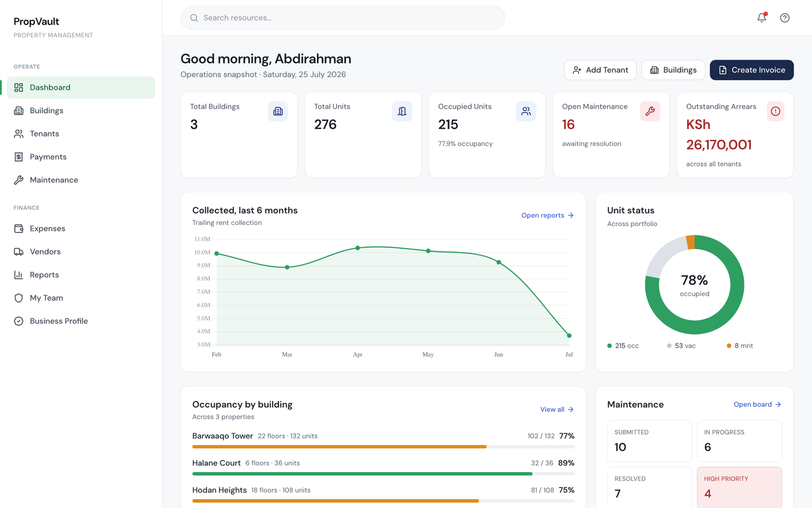Click the In Progress 6 tile
Viewport: 812px width, 508px height.
(739, 441)
